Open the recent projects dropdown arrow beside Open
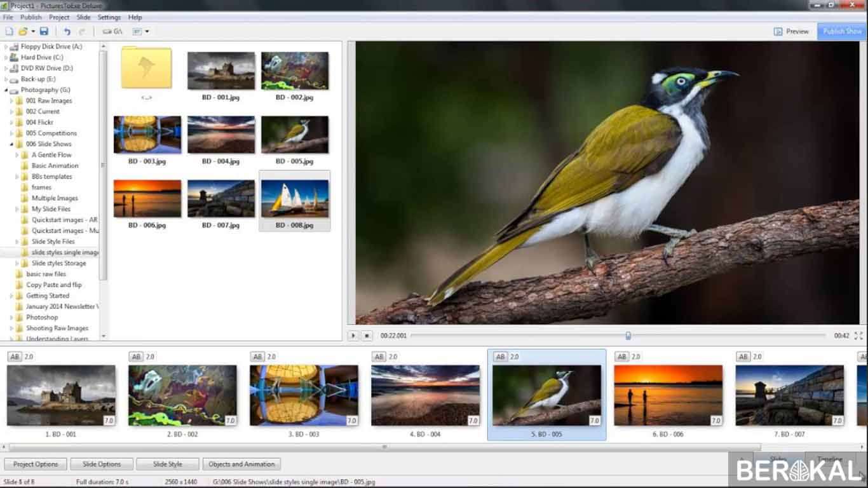 click(33, 31)
